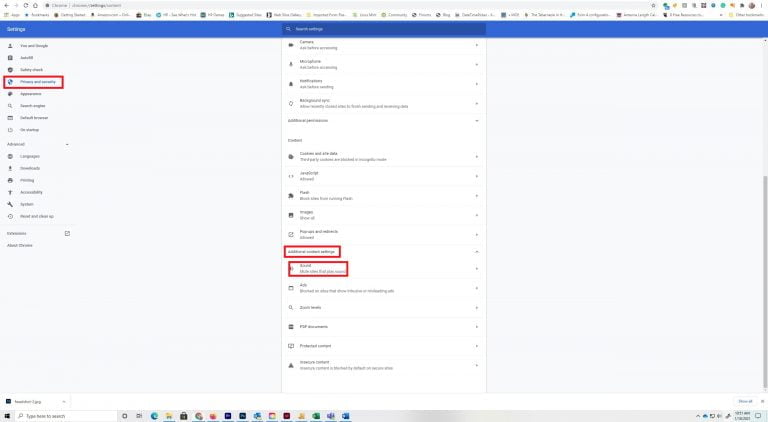The width and height of the screenshot is (768, 422).
Task: Click Pop-ups and redirects icon
Action: pos(291,234)
